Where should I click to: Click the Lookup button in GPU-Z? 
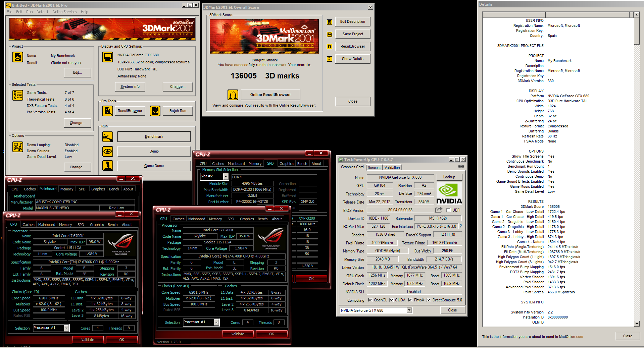(449, 177)
